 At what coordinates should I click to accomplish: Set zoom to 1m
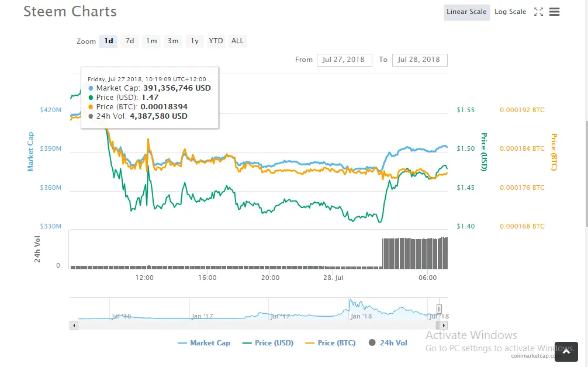(151, 41)
